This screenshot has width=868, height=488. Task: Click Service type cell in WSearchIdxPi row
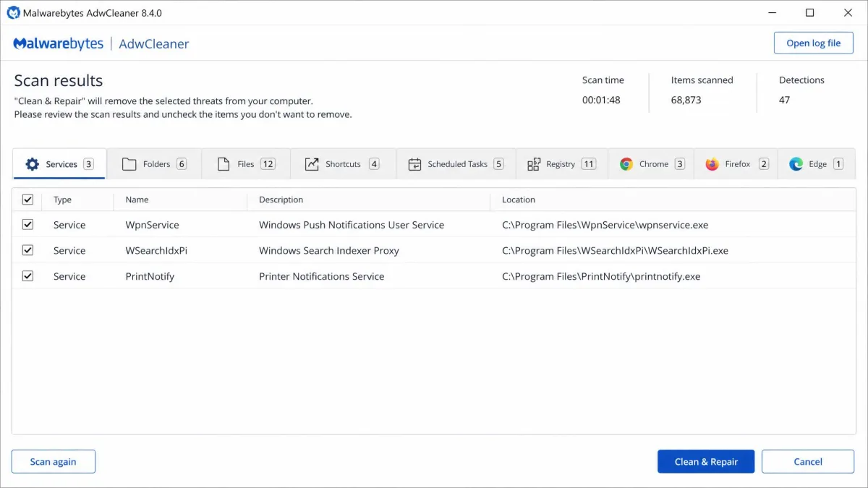(69, 250)
